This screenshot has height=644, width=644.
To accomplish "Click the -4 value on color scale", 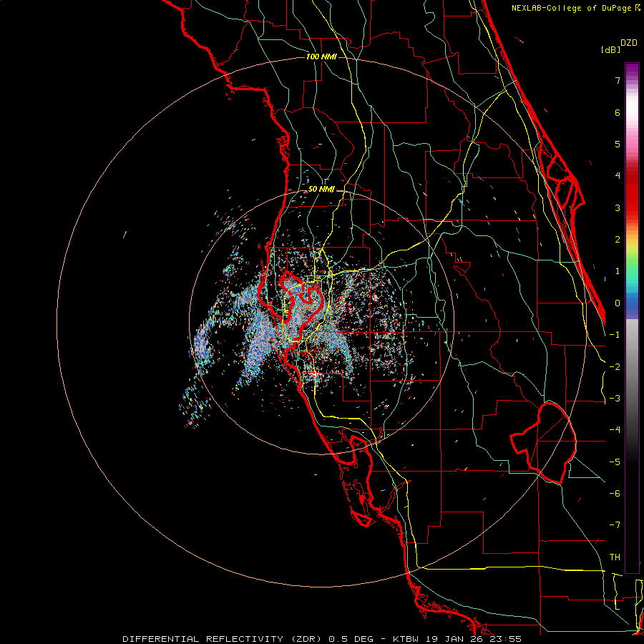I will (615, 430).
